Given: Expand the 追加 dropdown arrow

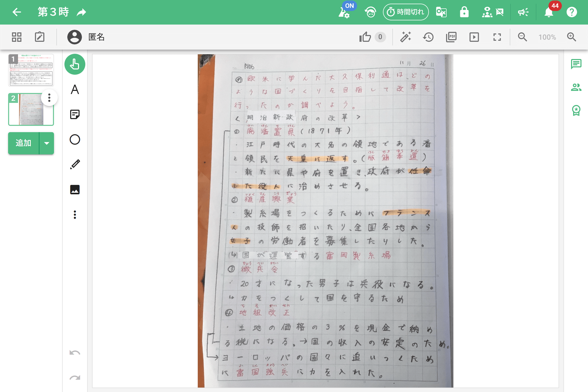Looking at the screenshot, I should (47, 143).
